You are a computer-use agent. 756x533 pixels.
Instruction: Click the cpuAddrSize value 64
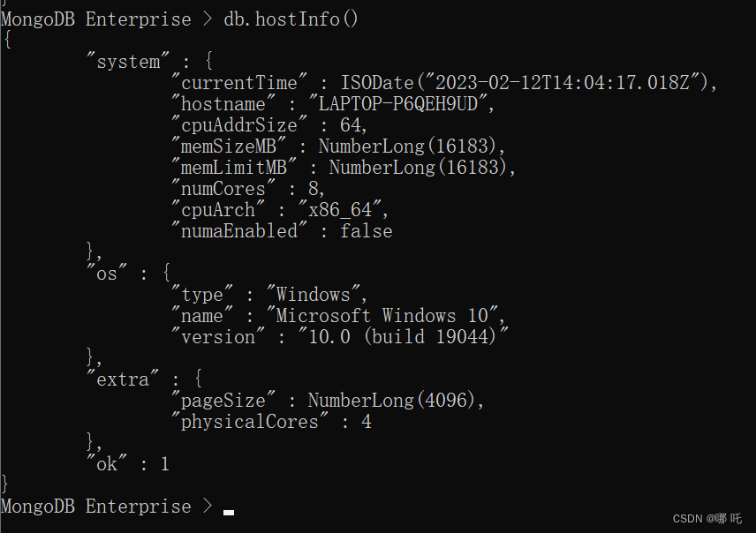coord(350,125)
